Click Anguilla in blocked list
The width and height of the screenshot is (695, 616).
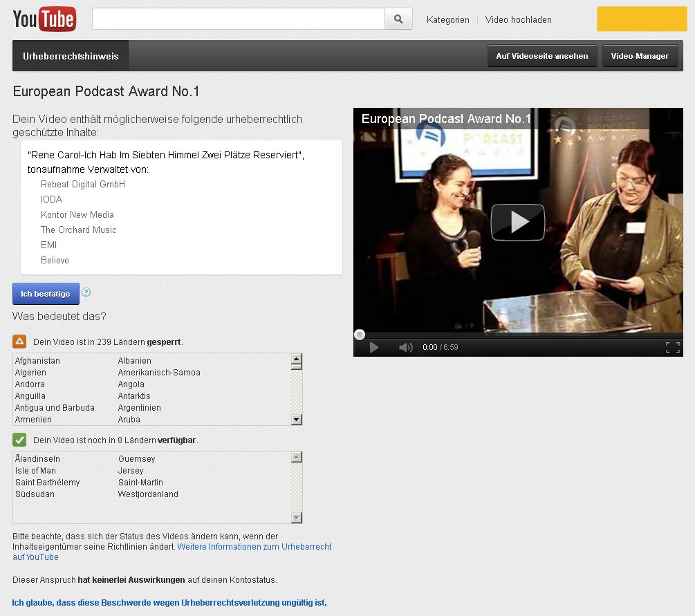coord(30,396)
